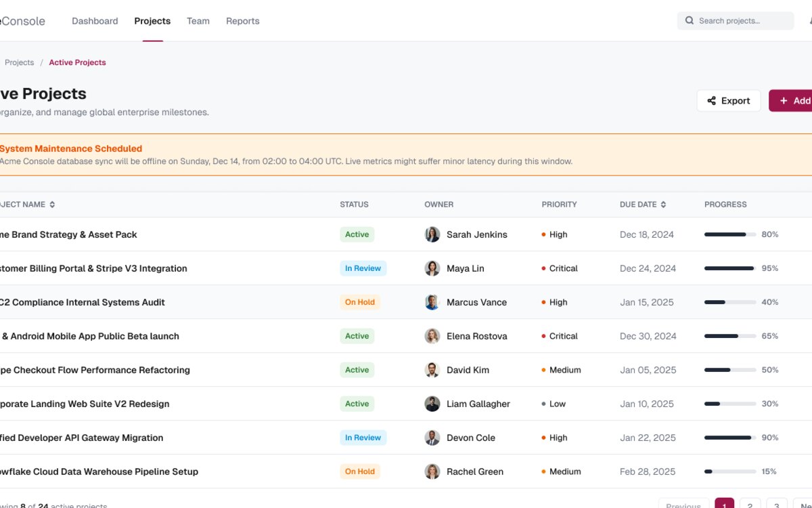Click the 15% progress bar for Rachel Green
This screenshot has height=508, width=812.
pyautogui.click(x=730, y=471)
